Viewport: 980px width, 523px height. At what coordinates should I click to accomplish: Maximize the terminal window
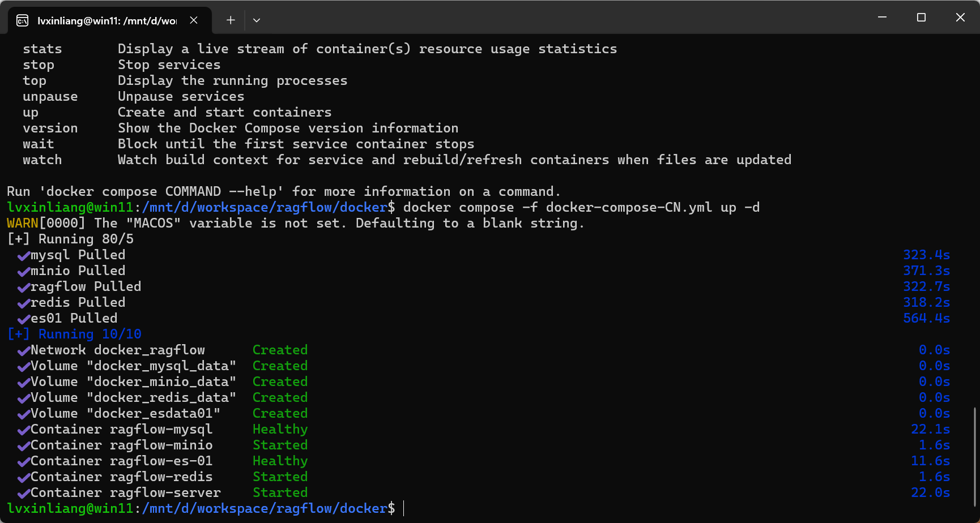[921, 18]
